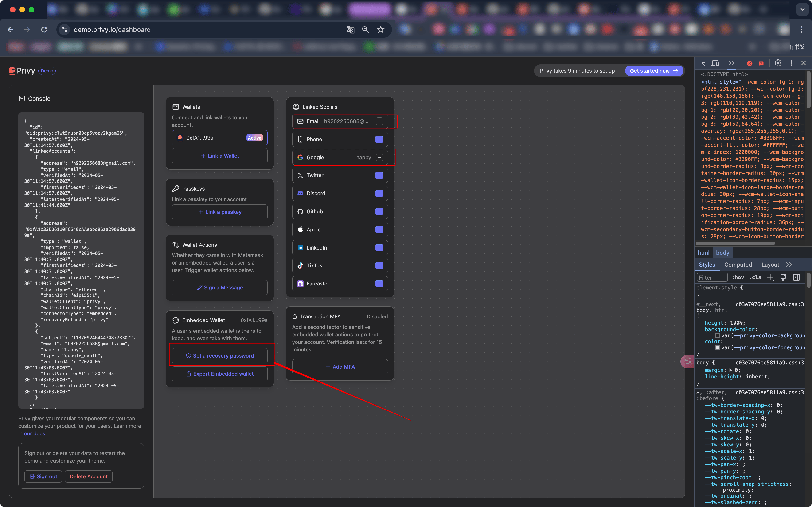The height and width of the screenshot is (507, 812).
Task: Click Add MFA
Action: (x=340, y=367)
